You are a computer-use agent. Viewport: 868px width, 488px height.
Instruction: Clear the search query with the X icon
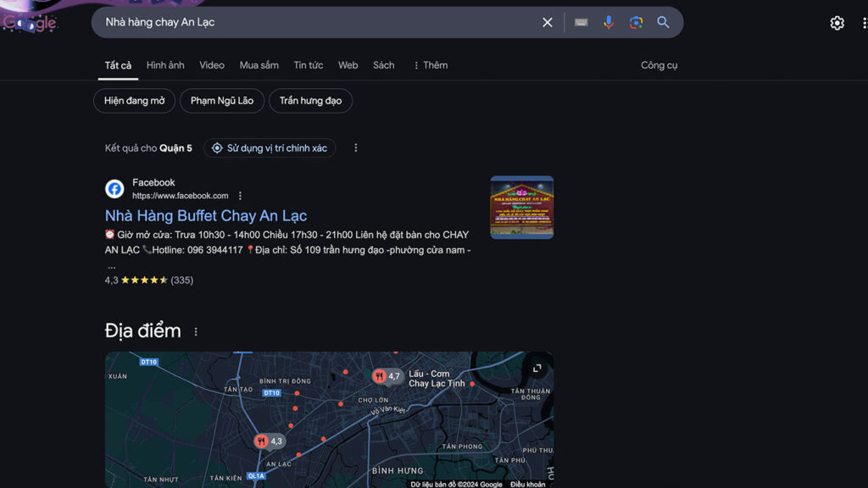tap(547, 22)
